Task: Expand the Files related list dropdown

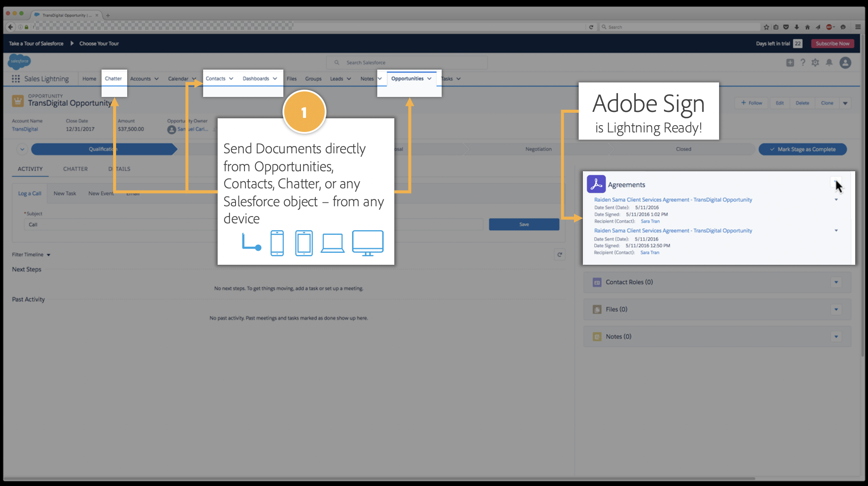Action: [836, 310]
